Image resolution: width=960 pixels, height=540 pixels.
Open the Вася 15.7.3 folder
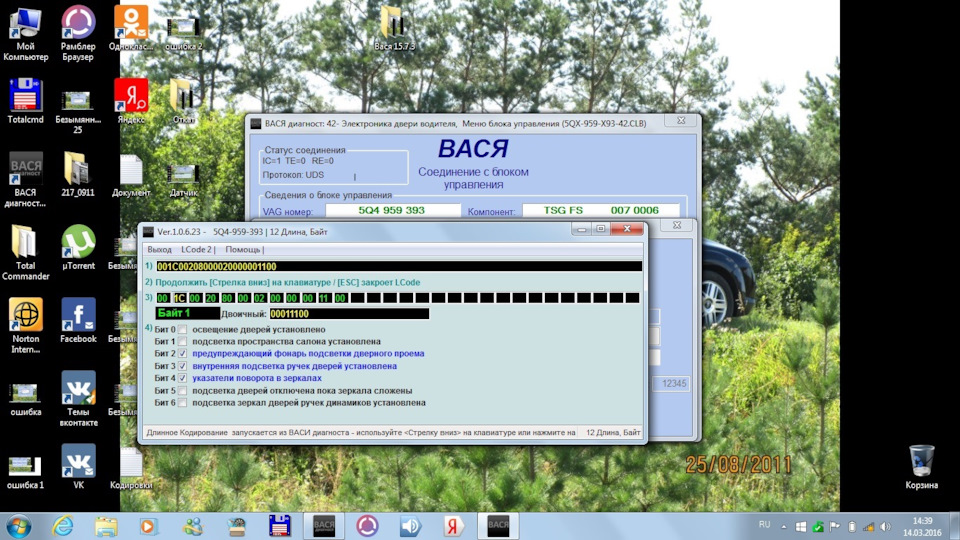394,28
